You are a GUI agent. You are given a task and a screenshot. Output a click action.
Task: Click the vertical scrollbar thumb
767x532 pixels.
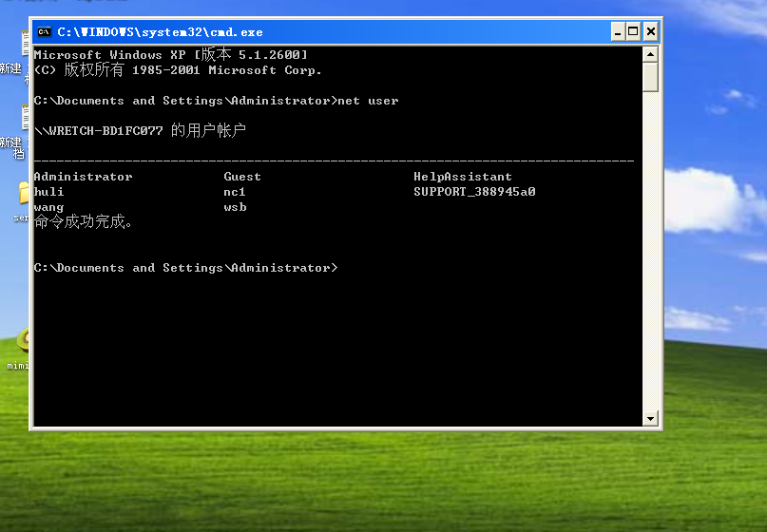pos(650,77)
